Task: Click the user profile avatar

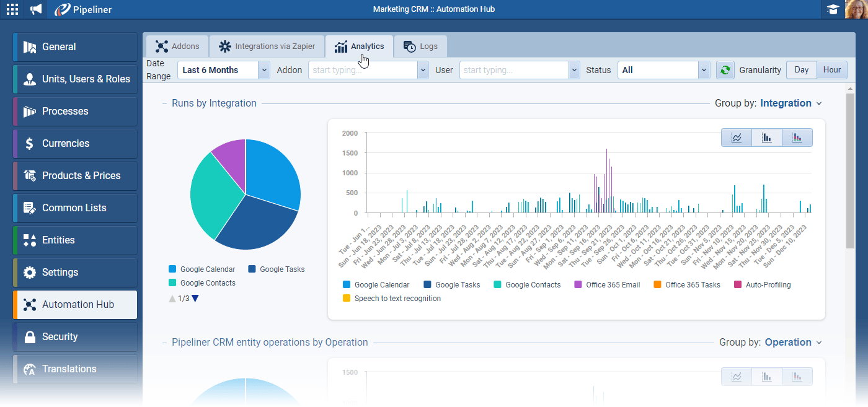Action: point(856,9)
